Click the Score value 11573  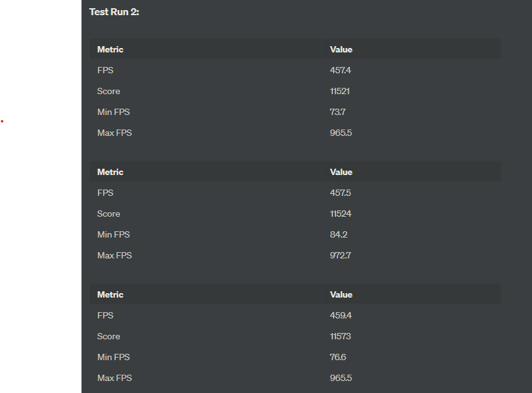pyautogui.click(x=341, y=336)
